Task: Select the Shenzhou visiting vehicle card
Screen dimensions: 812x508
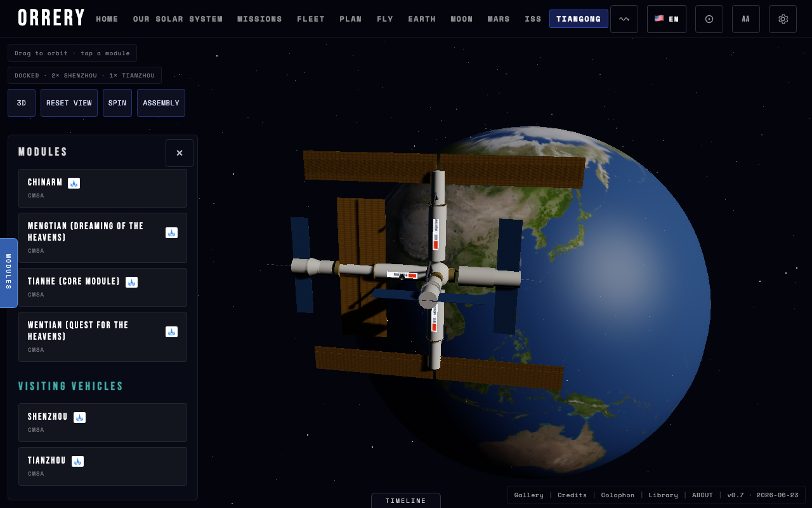Action: click(x=103, y=422)
